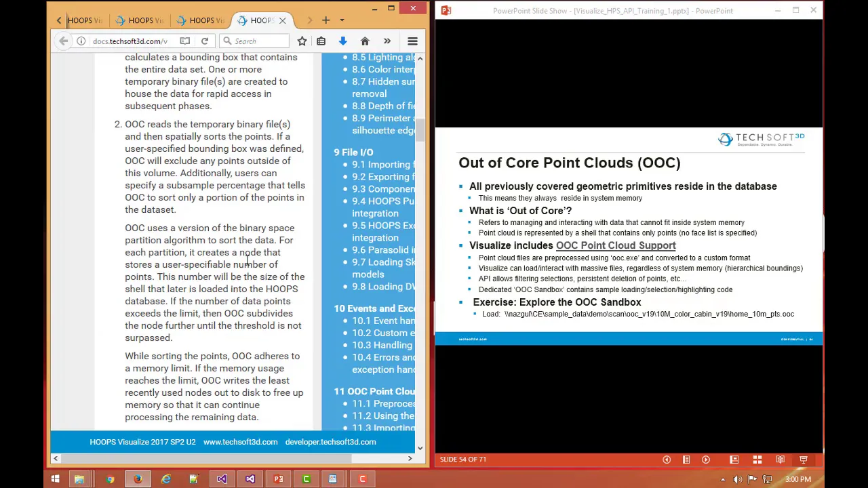Open 11.1 Preprocessing sidebar link

[x=383, y=404]
